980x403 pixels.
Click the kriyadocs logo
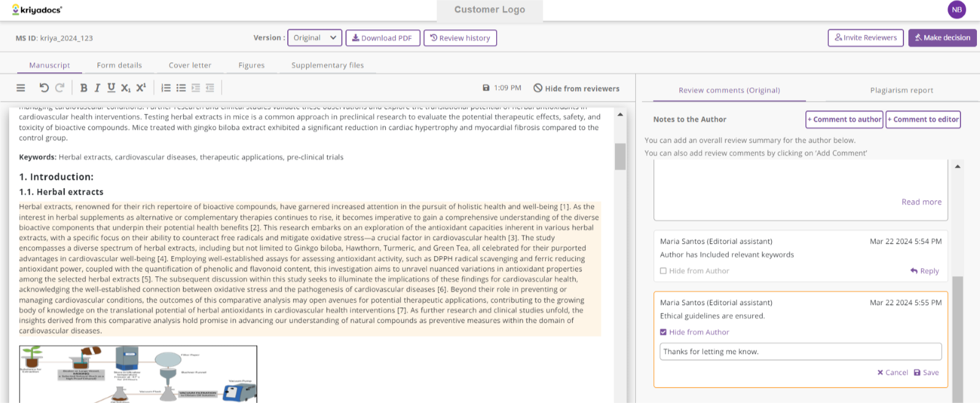pyautogui.click(x=37, y=10)
